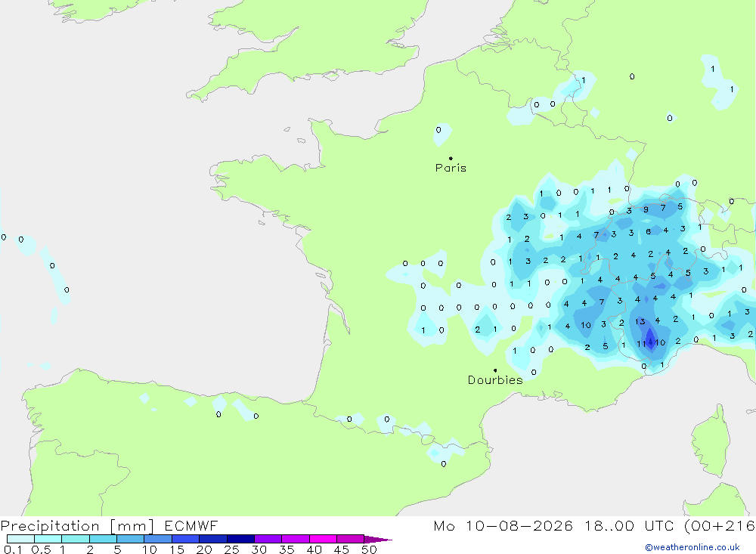The width and height of the screenshot is (756, 554).
Task: Click the Dourbies city marker dot
Action: [x=495, y=370]
